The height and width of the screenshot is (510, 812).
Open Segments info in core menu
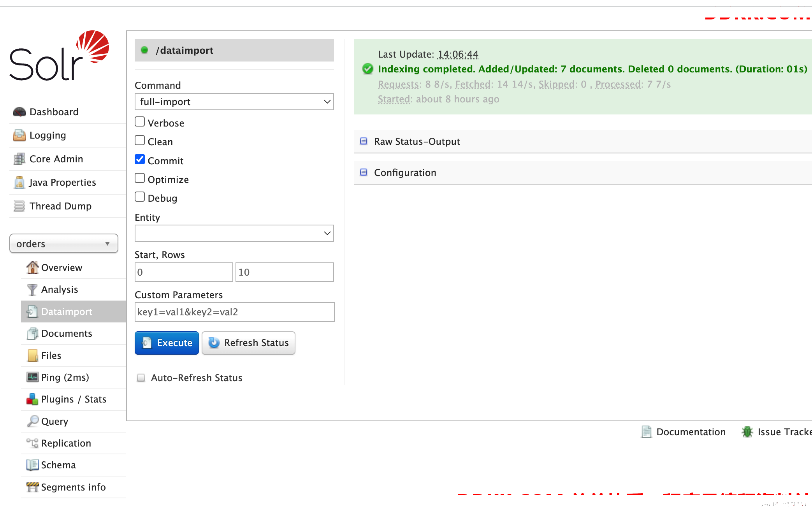tap(73, 487)
